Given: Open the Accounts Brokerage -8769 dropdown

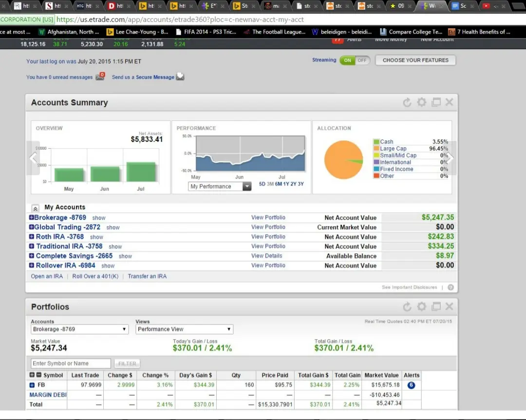Looking at the screenshot, I should pyautogui.click(x=79, y=329).
